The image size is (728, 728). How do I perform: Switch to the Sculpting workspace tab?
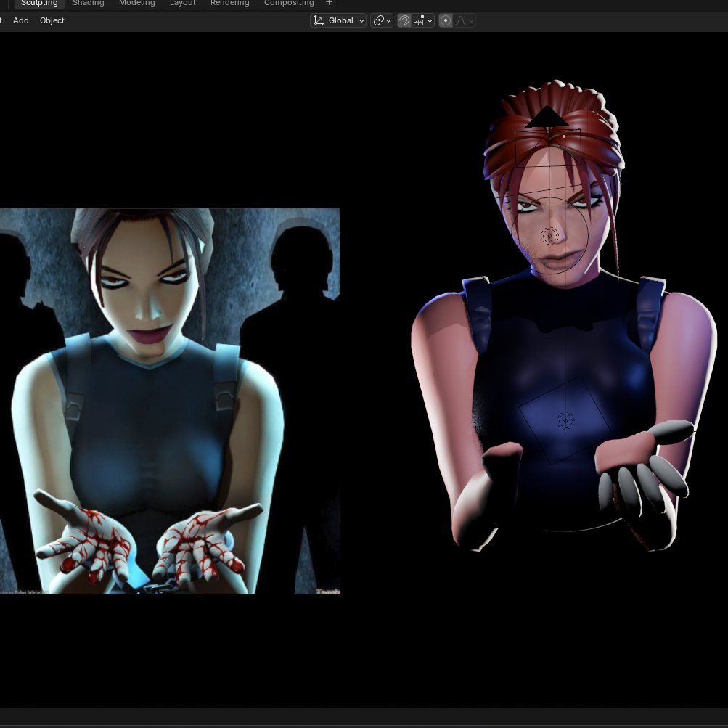click(x=39, y=3)
